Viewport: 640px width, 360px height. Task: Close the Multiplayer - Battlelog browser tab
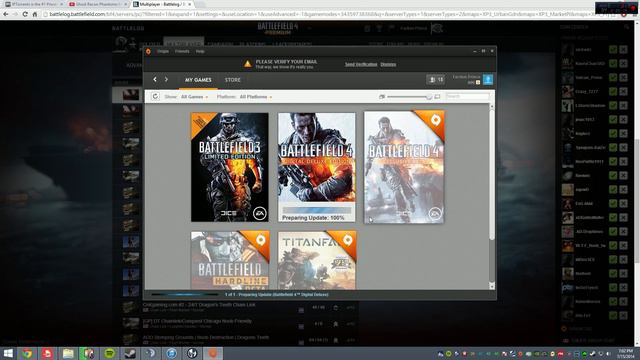pos(189,4)
